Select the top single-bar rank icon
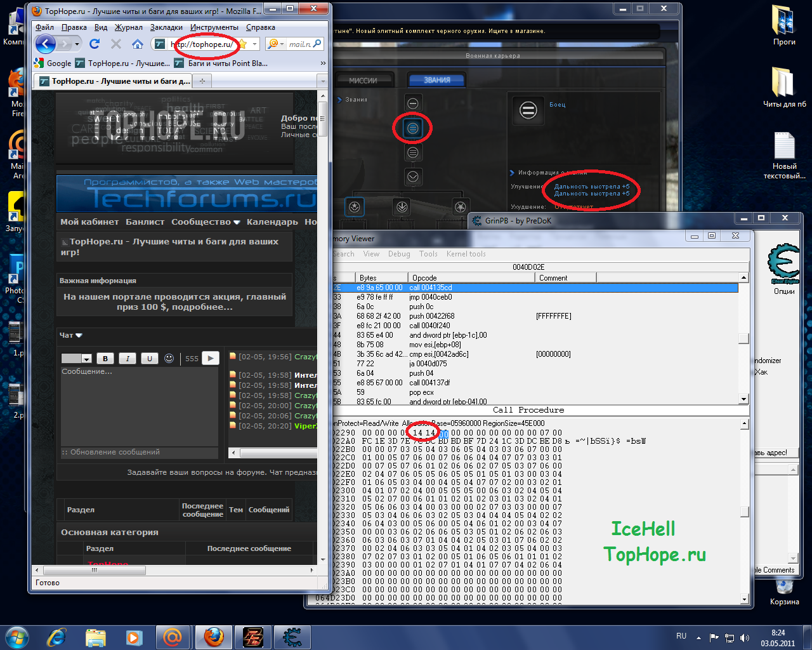 (x=412, y=103)
